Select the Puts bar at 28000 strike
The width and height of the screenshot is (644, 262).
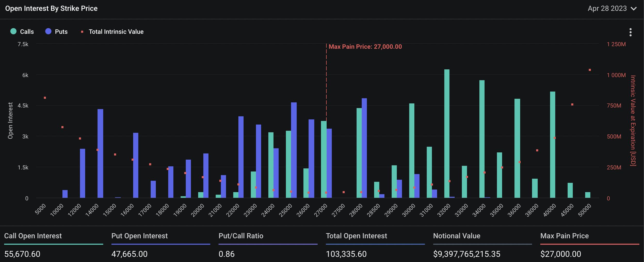[364, 148]
